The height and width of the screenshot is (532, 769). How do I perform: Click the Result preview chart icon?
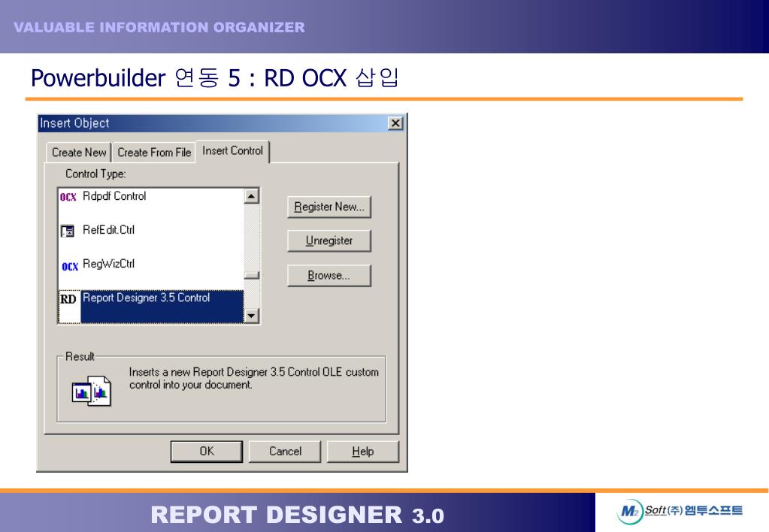tap(91, 391)
